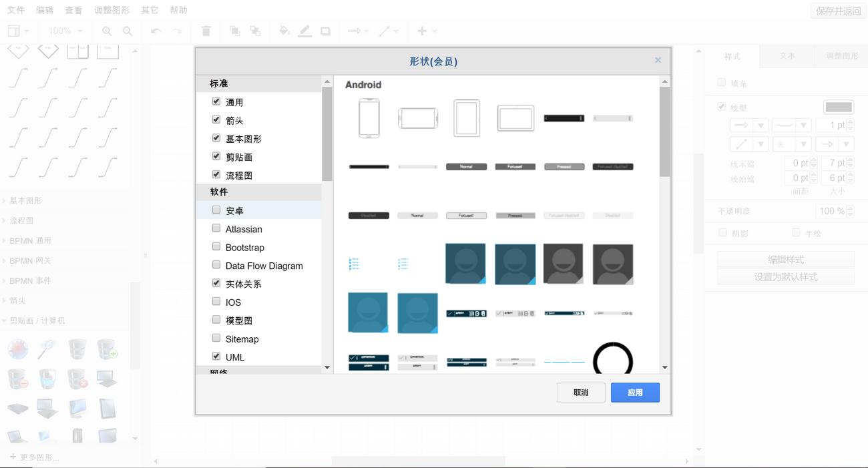Click the bring-to-front icon
This screenshot has height=468, width=868.
(x=232, y=31)
